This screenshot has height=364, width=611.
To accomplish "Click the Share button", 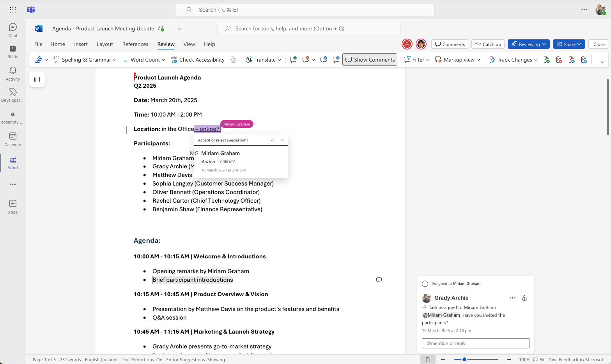I will click(569, 44).
